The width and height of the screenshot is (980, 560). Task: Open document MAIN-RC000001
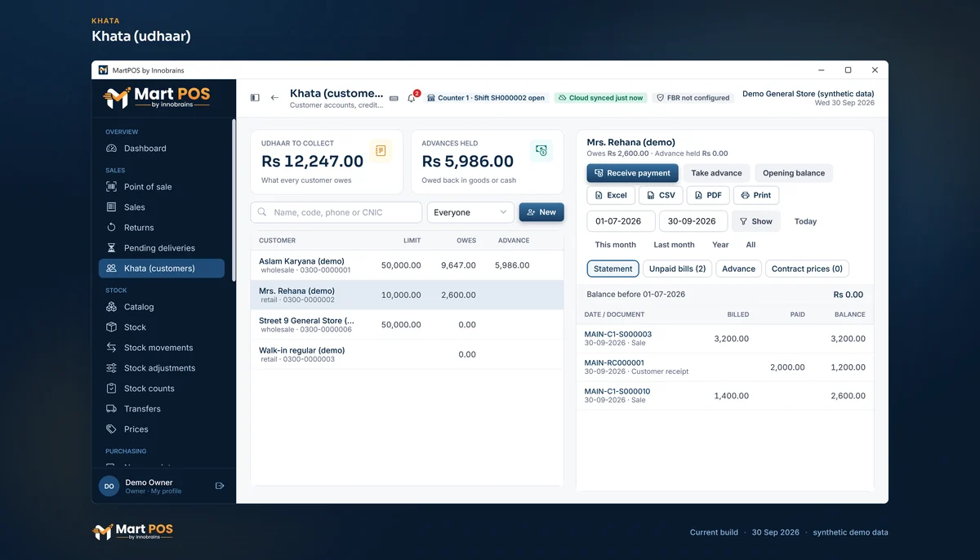tap(614, 362)
